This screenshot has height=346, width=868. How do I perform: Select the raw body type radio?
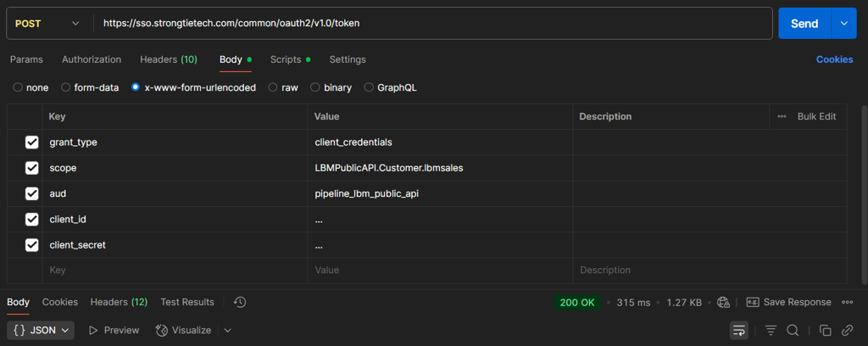point(273,87)
